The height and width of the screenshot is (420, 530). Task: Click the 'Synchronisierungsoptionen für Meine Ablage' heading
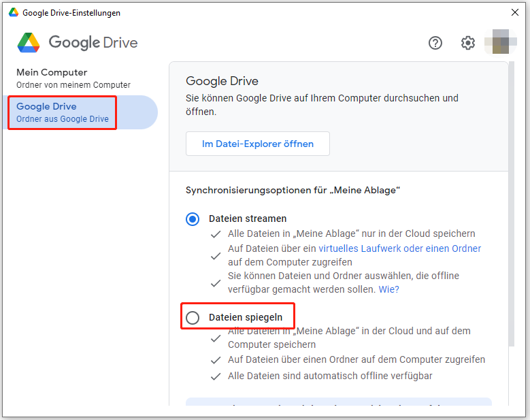(293, 190)
